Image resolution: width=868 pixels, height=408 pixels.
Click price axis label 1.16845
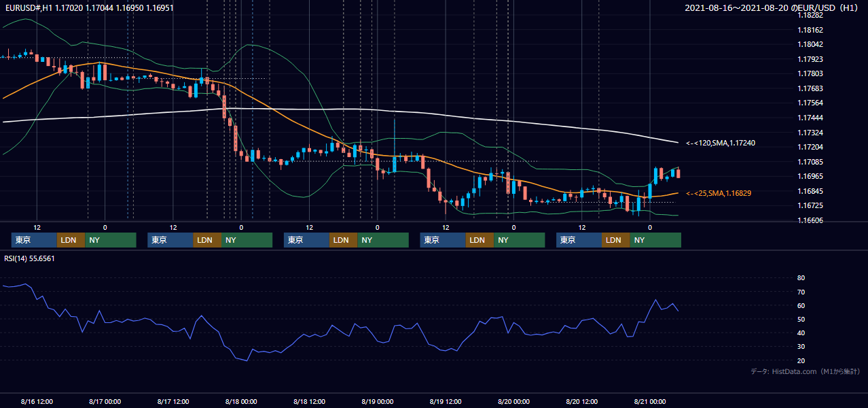coord(810,191)
